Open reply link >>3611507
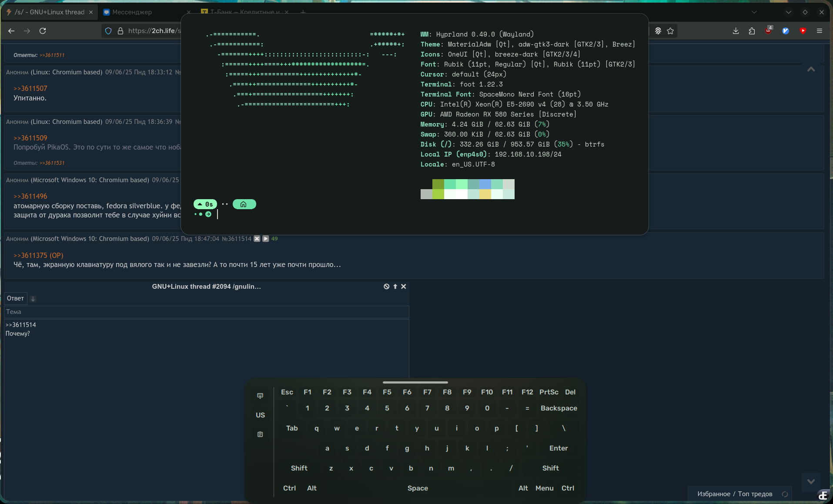 (30, 89)
